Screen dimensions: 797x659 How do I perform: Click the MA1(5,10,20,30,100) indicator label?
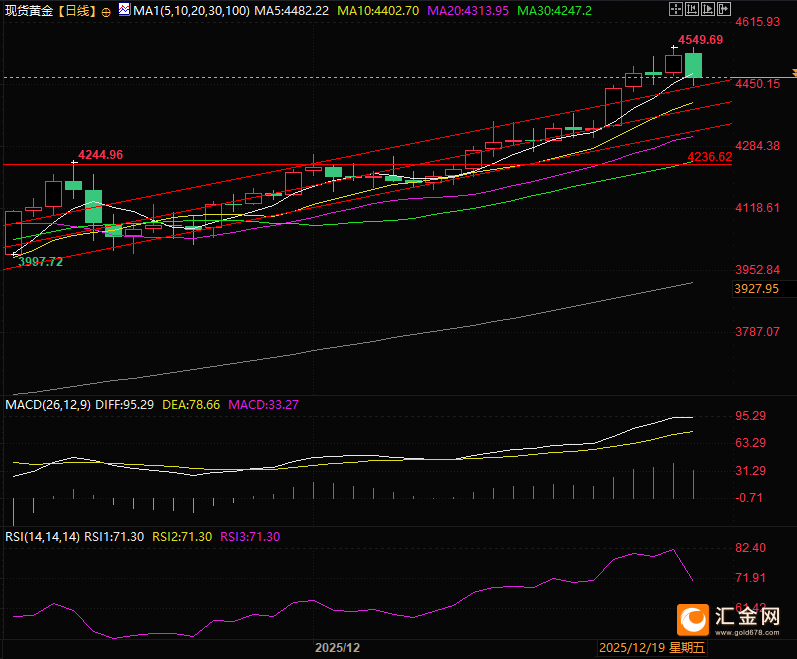(192, 11)
